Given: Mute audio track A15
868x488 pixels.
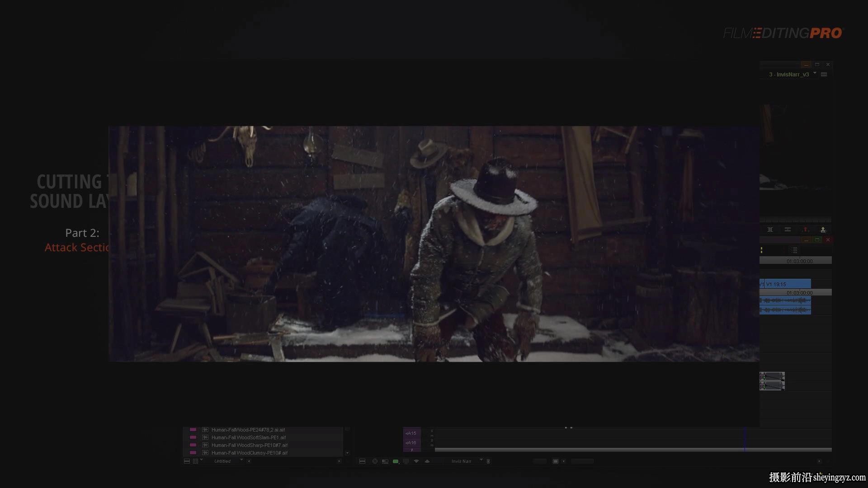Looking at the screenshot, I should click(x=432, y=436).
